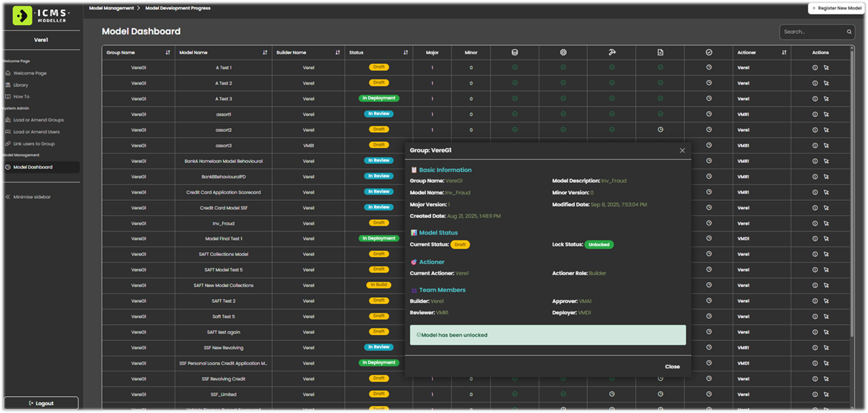868x413 pixels.
Task: Click Close button at bottom of dialog
Action: pyautogui.click(x=672, y=367)
